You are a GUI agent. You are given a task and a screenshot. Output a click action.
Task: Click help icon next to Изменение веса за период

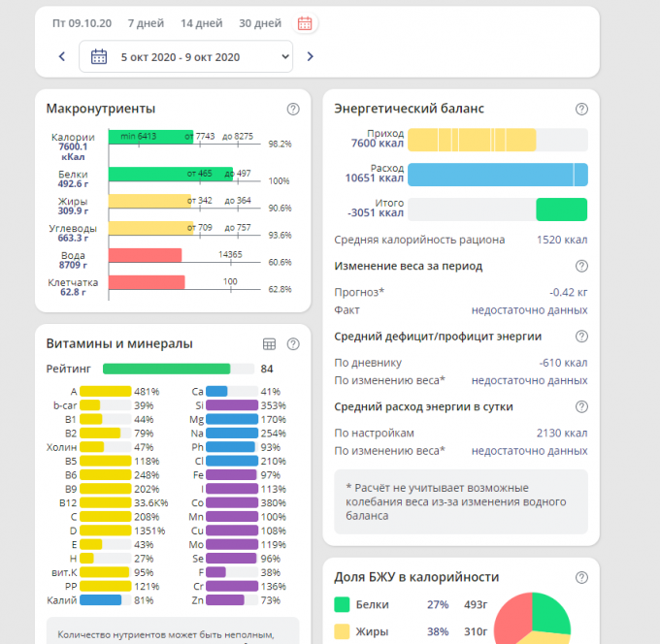click(x=581, y=266)
